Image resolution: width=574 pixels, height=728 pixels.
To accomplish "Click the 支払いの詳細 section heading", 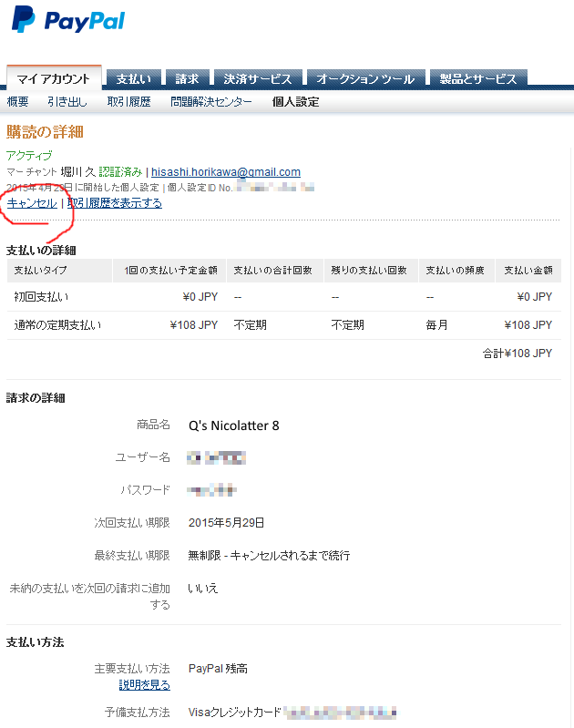I will pos(41,251).
